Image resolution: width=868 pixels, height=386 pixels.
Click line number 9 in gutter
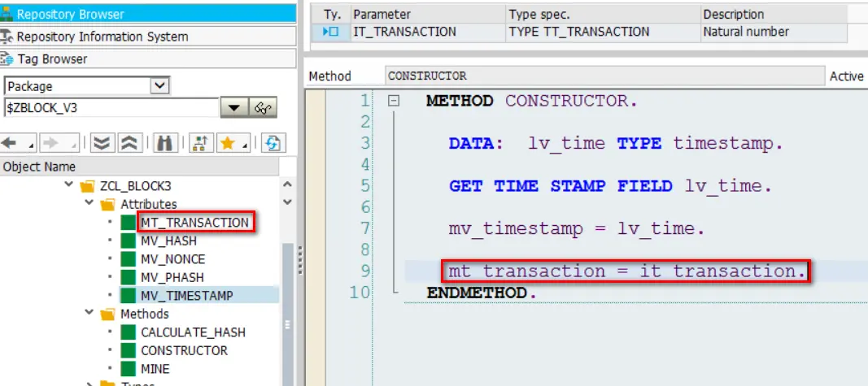(364, 271)
